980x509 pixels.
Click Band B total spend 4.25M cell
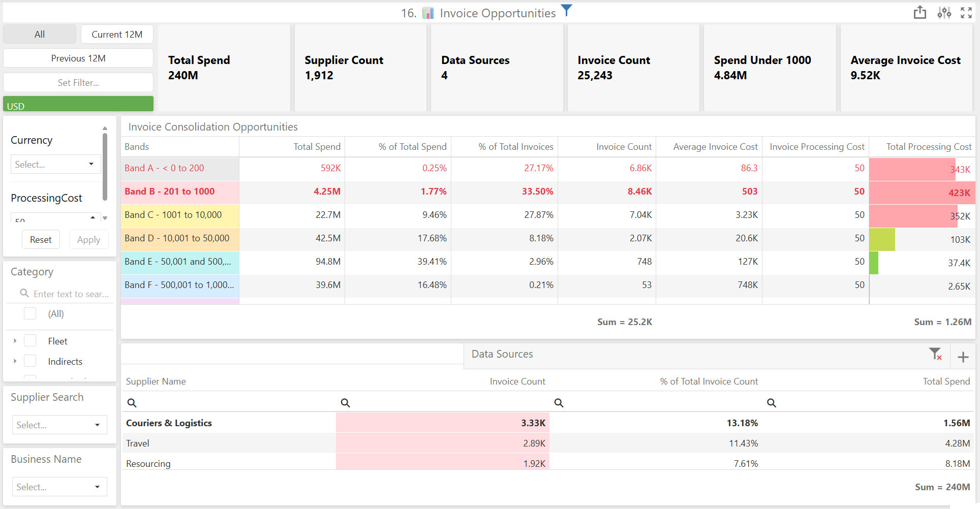[292, 192]
